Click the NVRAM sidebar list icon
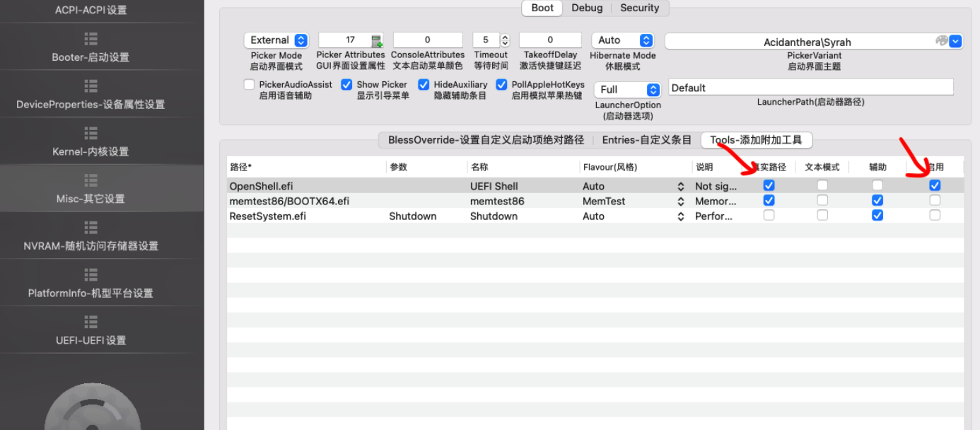Viewport: 980px width, 430px height. pyautogui.click(x=91, y=227)
